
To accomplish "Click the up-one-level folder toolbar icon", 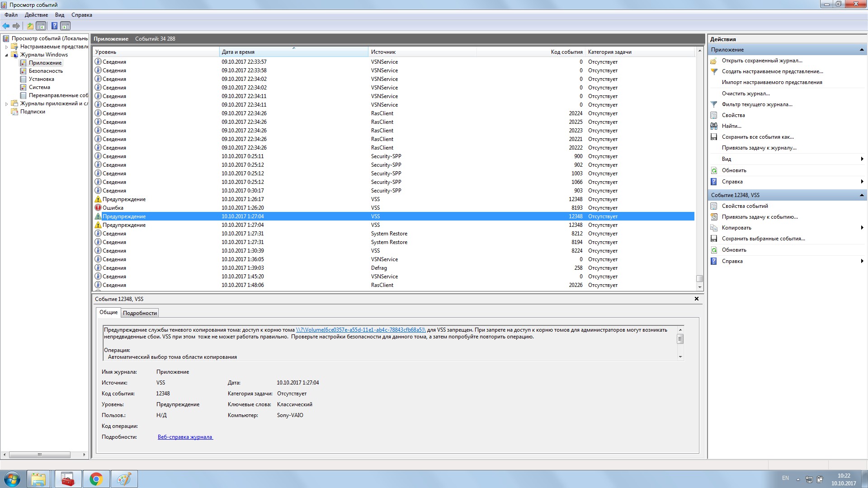I will 30,26.
